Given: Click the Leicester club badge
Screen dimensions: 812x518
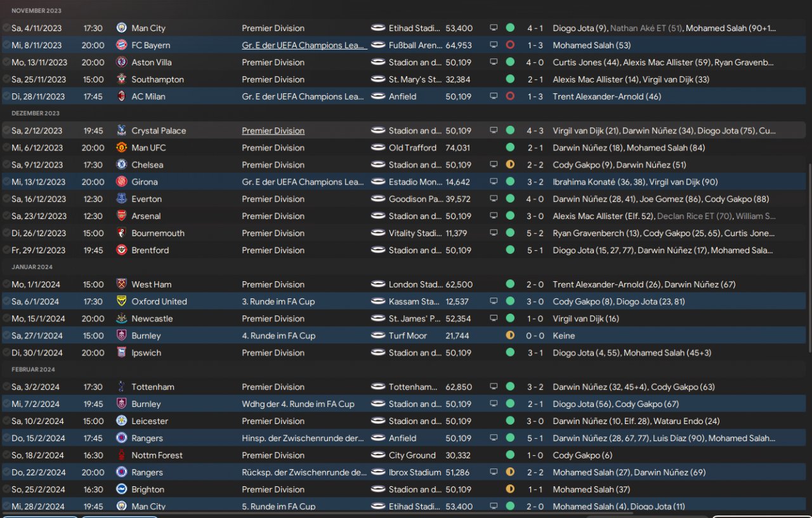Looking at the screenshot, I should tap(122, 421).
